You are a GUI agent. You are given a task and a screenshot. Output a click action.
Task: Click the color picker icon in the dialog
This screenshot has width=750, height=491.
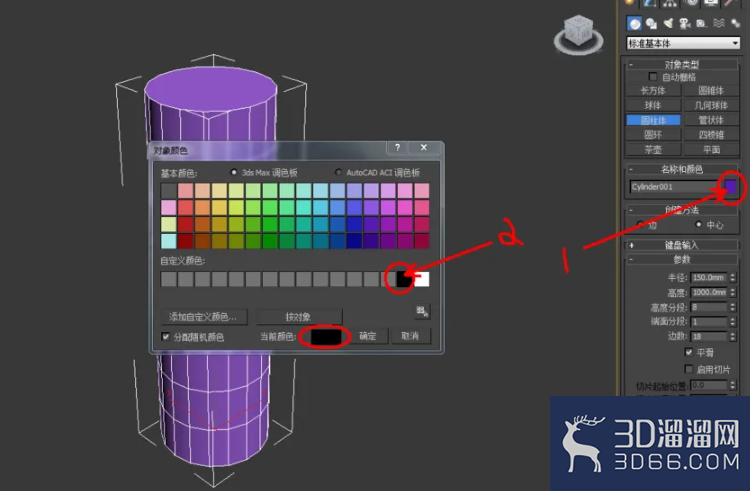point(421,311)
